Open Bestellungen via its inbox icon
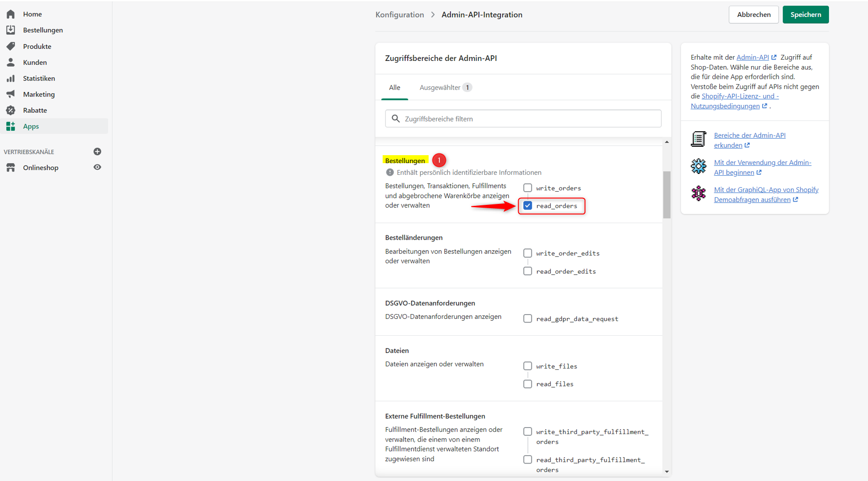868x481 pixels. (11, 30)
